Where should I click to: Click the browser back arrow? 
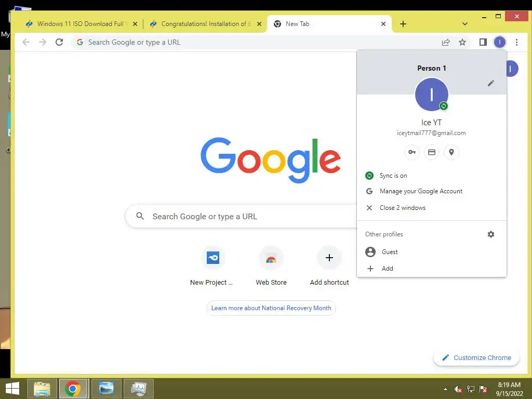26,42
